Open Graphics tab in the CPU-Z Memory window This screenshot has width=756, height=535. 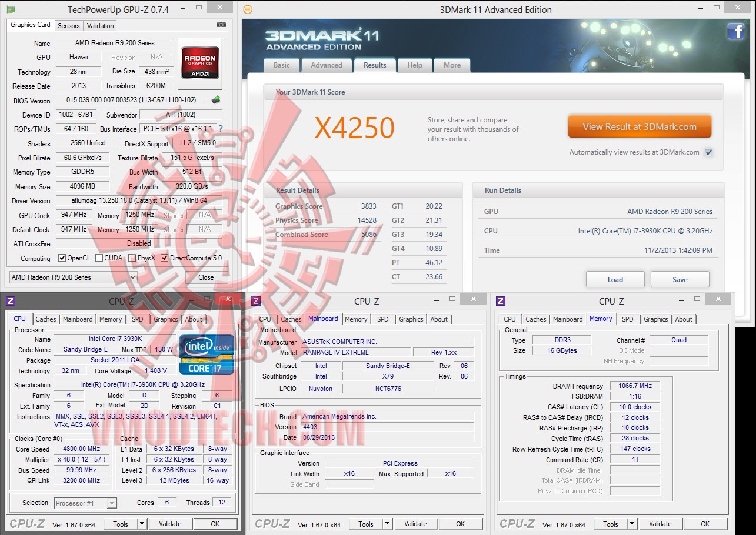point(656,319)
